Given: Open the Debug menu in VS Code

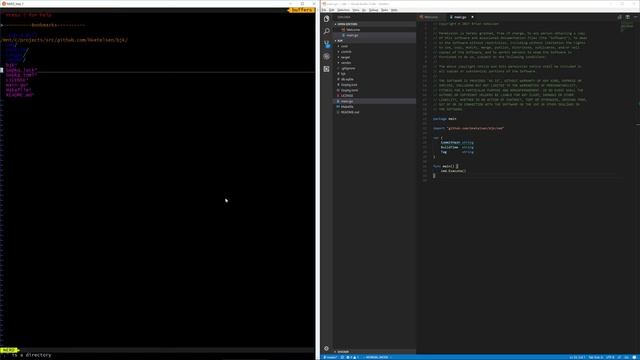Looking at the screenshot, I should click(373, 10).
